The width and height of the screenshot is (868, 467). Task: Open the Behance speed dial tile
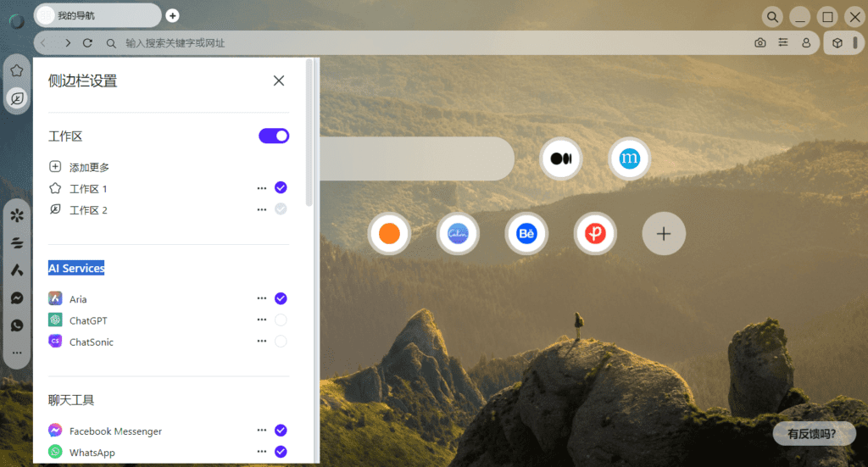coord(526,234)
